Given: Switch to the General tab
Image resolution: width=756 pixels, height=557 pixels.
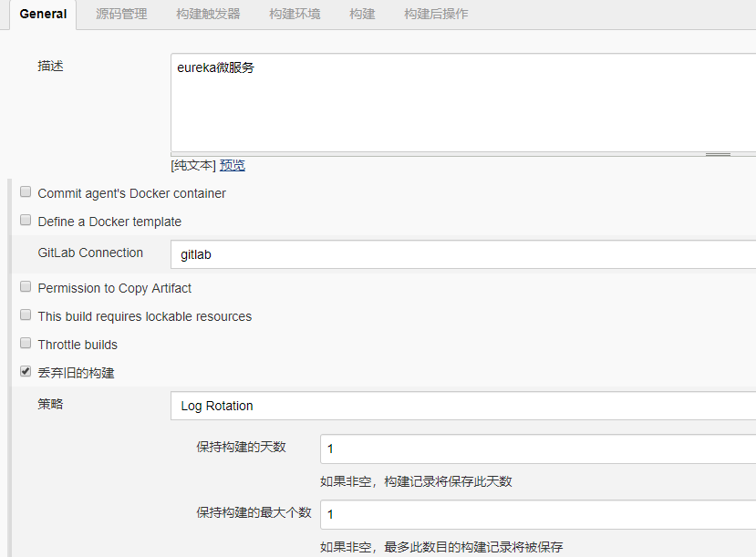Looking at the screenshot, I should 43,14.
